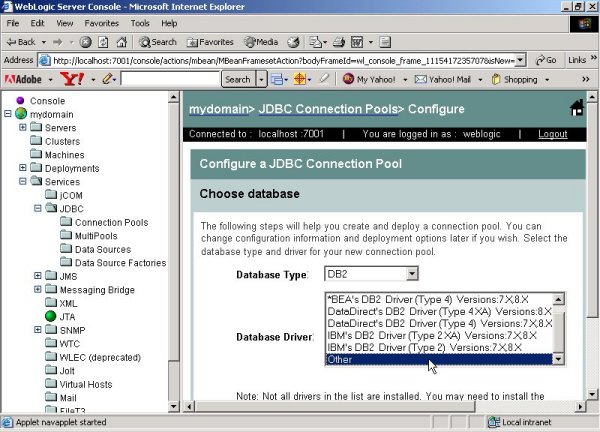Click the Stop loading icon
Image resolution: width=600 pixels, height=432 pixels.
point(85,42)
